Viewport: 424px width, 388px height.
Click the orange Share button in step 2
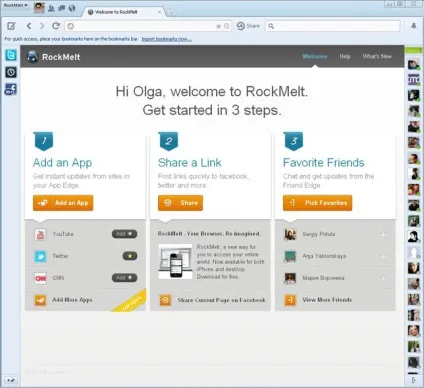pos(180,203)
